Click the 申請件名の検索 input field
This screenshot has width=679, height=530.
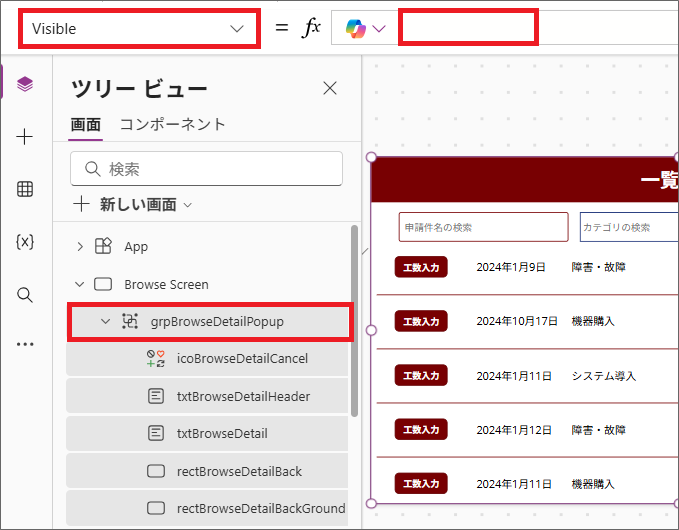pos(482,227)
